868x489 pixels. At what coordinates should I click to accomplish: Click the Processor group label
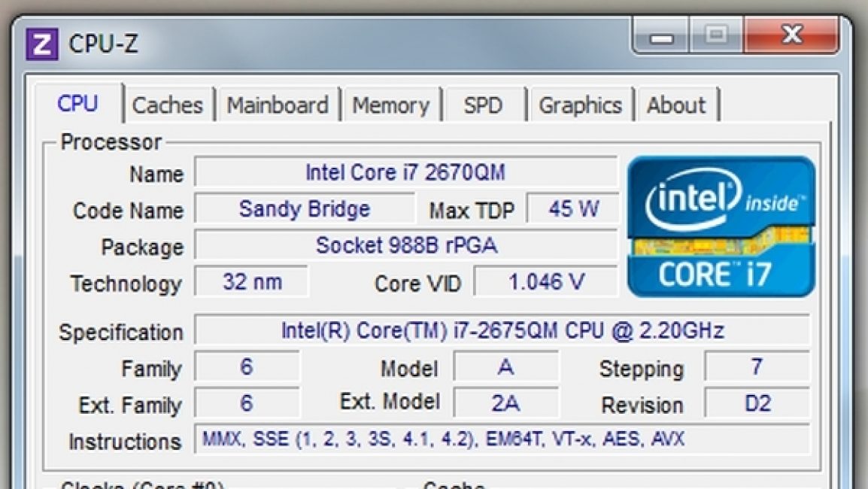[111, 142]
